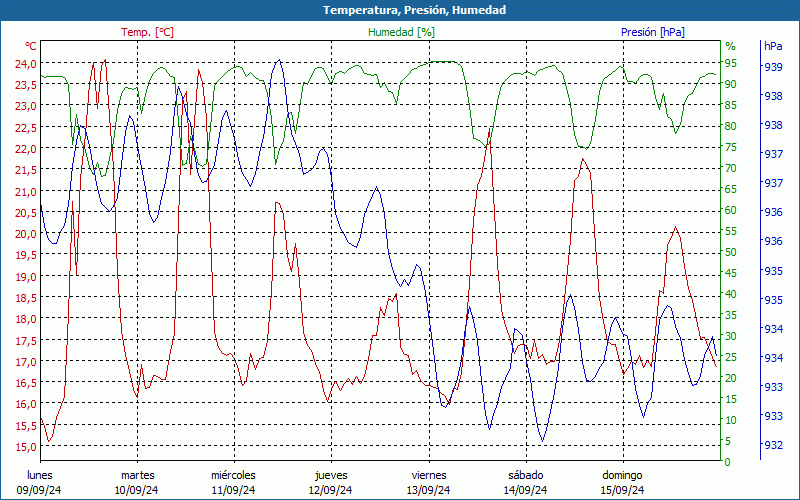The height and width of the screenshot is (500, 800).
Task: Click temperature axis value "19,5"
Action: point(27,255)
